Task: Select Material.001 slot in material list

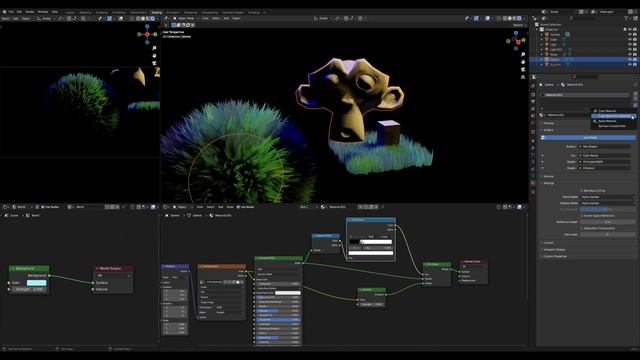Action: pos(586,95)
